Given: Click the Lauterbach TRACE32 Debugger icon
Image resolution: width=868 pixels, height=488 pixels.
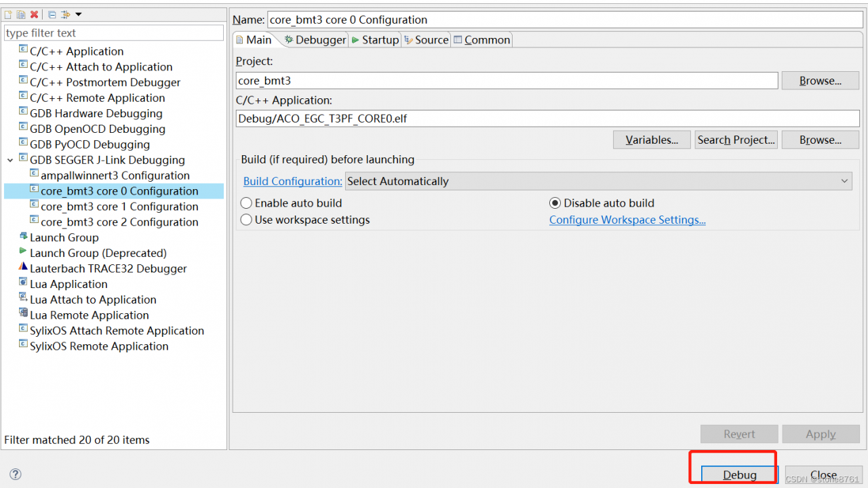Looking at the screenshot, I should (24, 268).
